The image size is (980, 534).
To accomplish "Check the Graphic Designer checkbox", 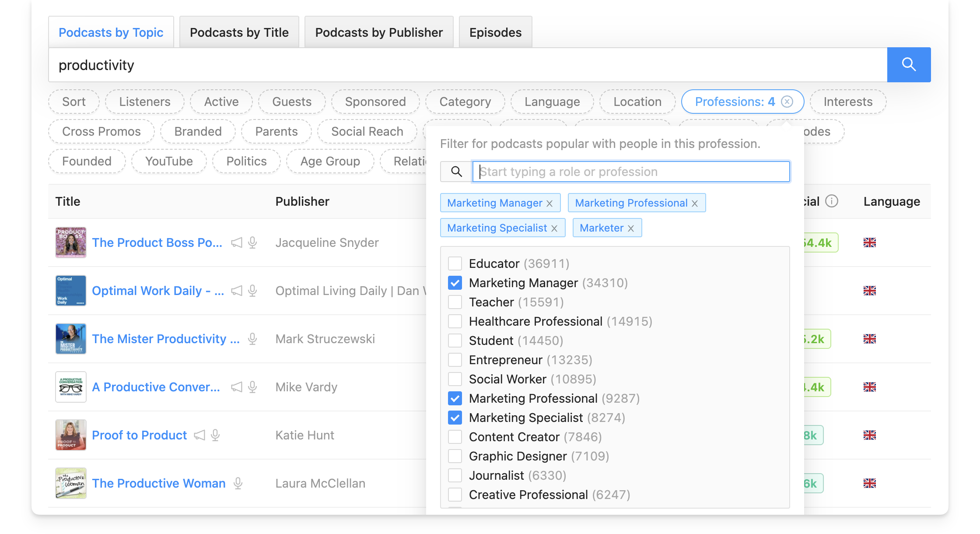I will pos(455,456).
